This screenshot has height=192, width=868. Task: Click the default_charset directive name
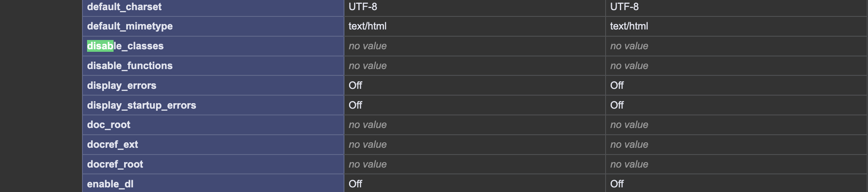(x=124, y=7)
